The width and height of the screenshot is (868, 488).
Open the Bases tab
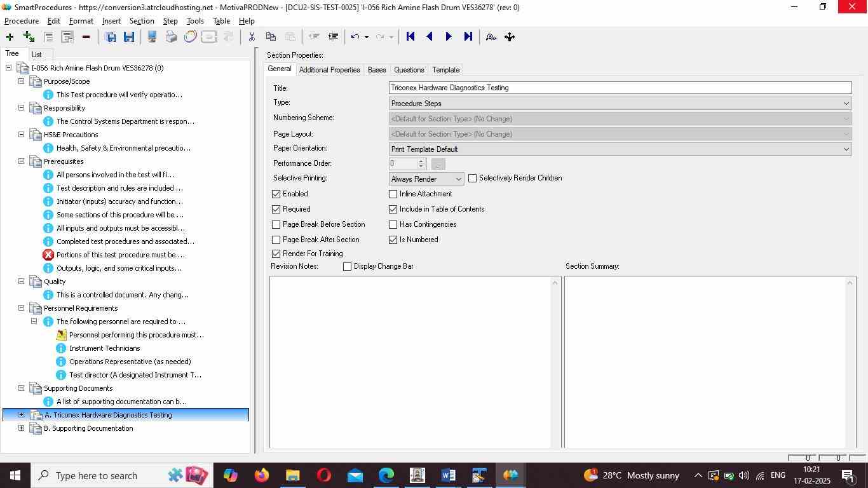(377, 70)
